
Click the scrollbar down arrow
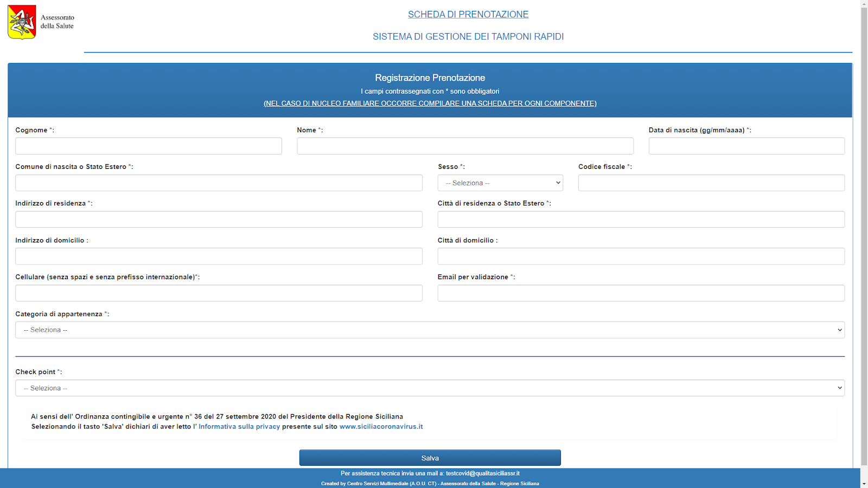864,484
